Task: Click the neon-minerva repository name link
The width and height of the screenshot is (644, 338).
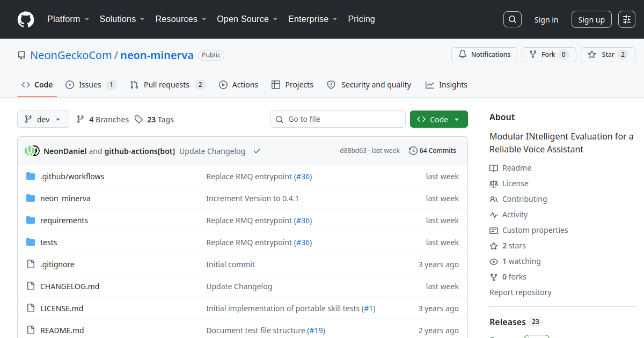Action: [x=157, y=55]
